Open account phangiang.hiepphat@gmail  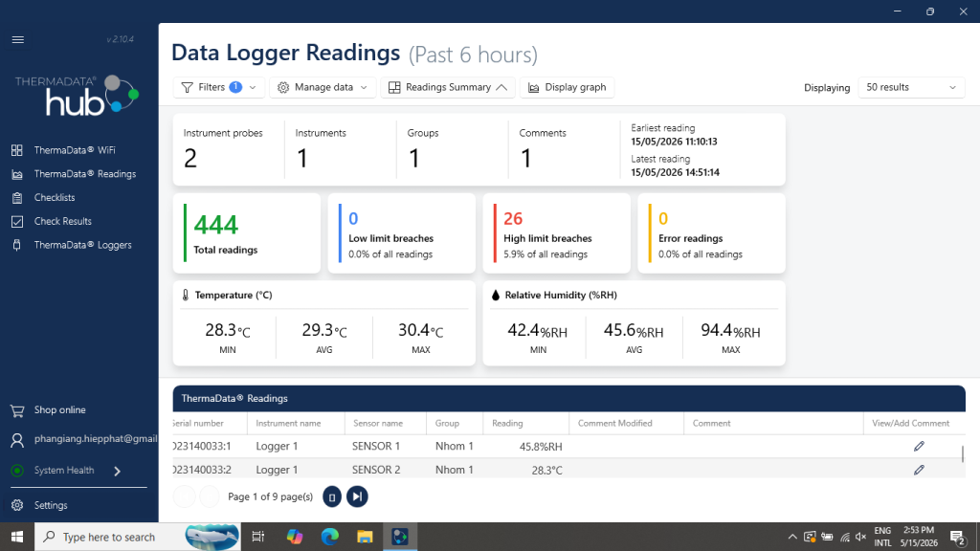point(96,438)
